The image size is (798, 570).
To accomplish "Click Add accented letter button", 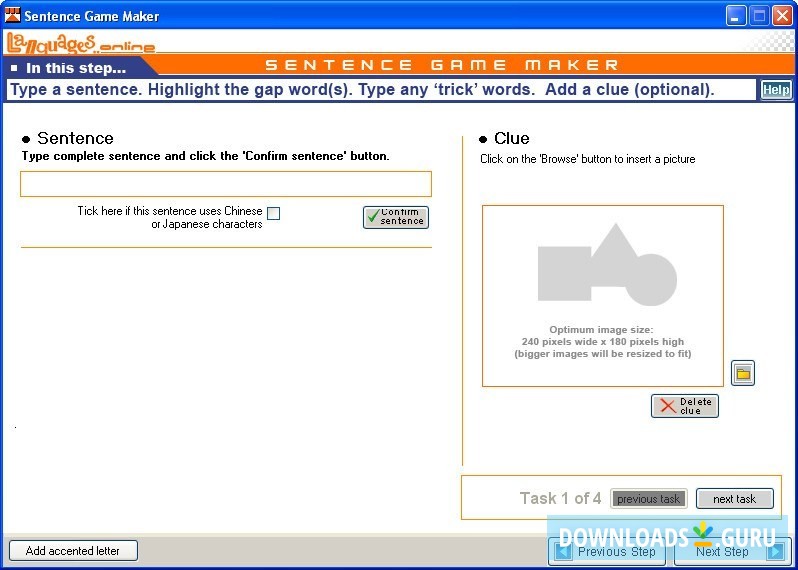I will tap(73, 551).
